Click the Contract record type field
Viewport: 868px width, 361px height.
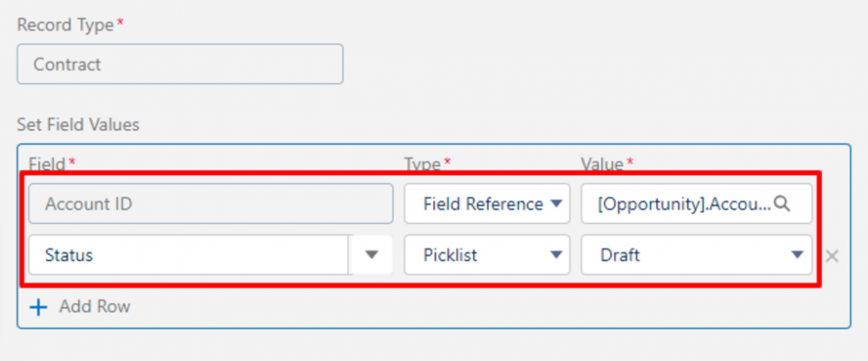click(x=180, y=65)
